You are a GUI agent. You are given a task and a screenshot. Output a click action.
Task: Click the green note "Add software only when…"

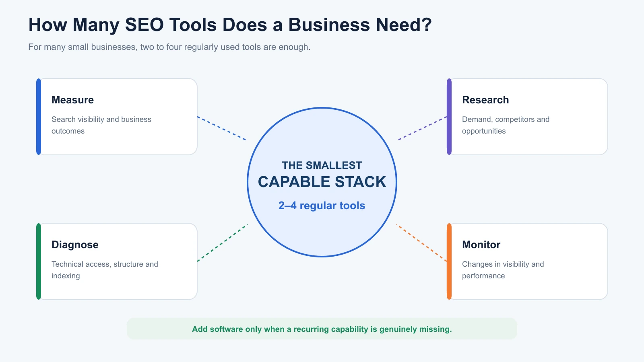pyautogui.click(x=322, y=329)
